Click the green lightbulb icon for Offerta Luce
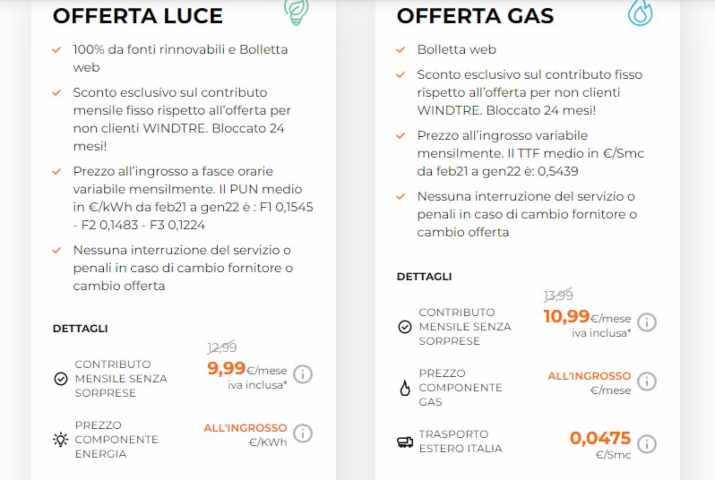This screenshot has height=480, width=715. 297,11
